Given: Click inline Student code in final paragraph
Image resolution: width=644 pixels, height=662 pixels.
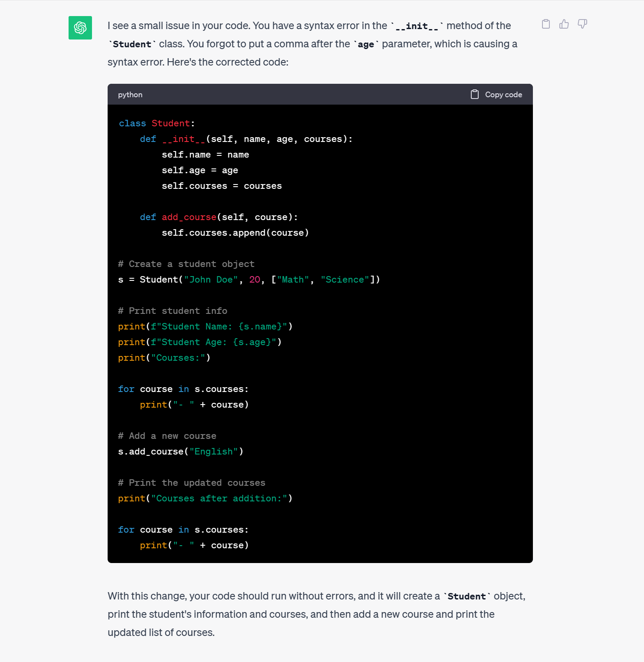Looking at the screenshot, I should (x=467, y=597).
